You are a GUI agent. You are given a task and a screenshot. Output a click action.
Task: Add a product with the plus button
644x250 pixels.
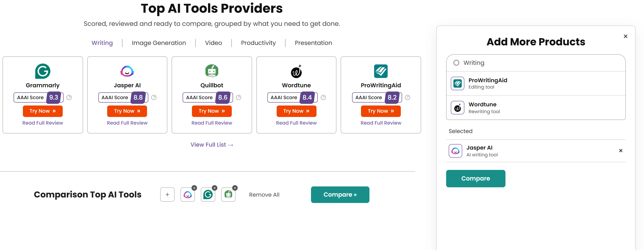pyautogui.click(x=167, y=194)
